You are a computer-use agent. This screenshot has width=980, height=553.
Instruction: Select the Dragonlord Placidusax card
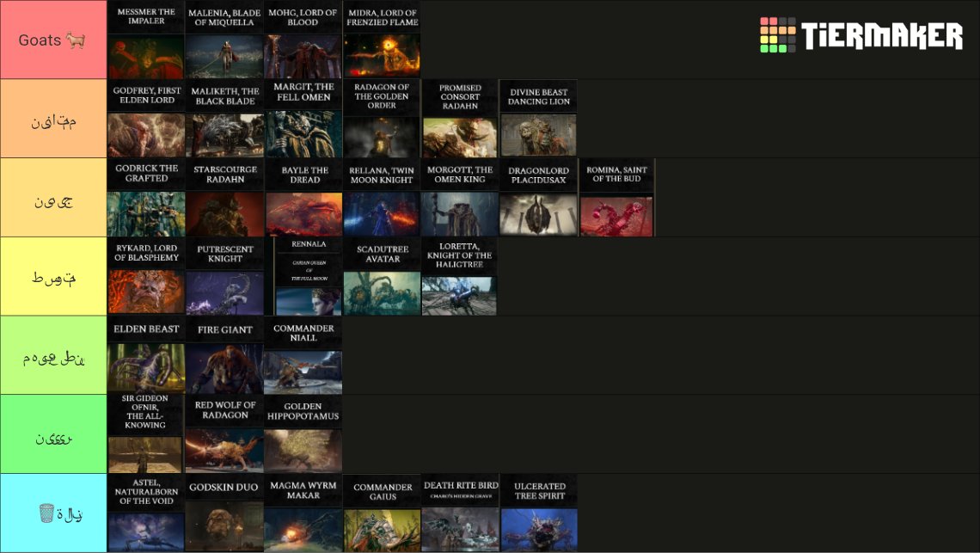click(x=538, y=197)
